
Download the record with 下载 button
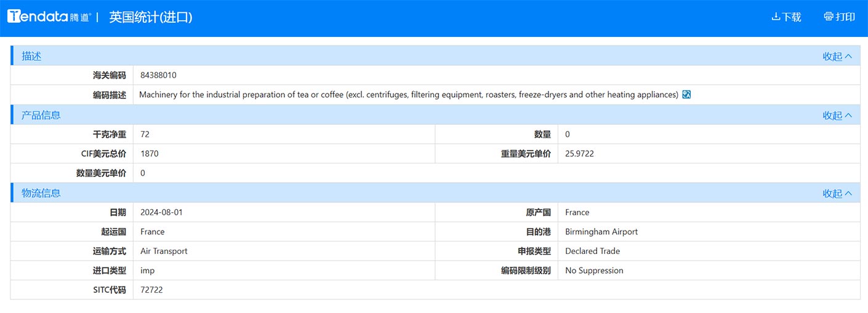point(786,17)
